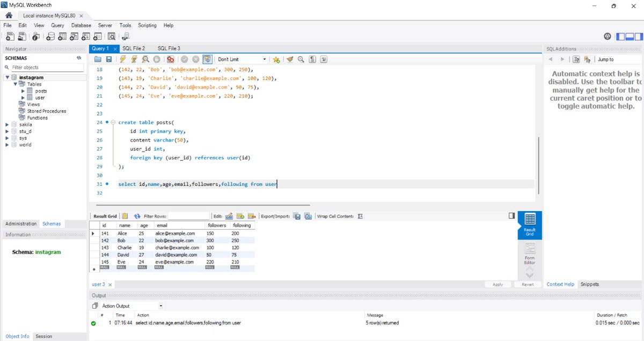Click the editor horizontal scrollbar
The image size is (644, 341).
(203, 205)
